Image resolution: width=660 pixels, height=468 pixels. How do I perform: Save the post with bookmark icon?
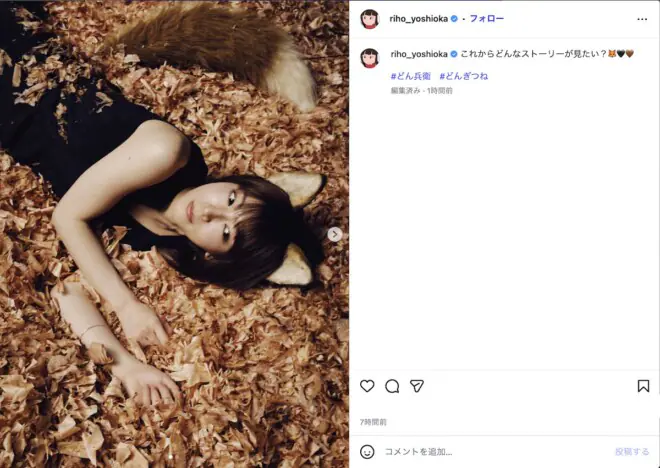(643, 386)
